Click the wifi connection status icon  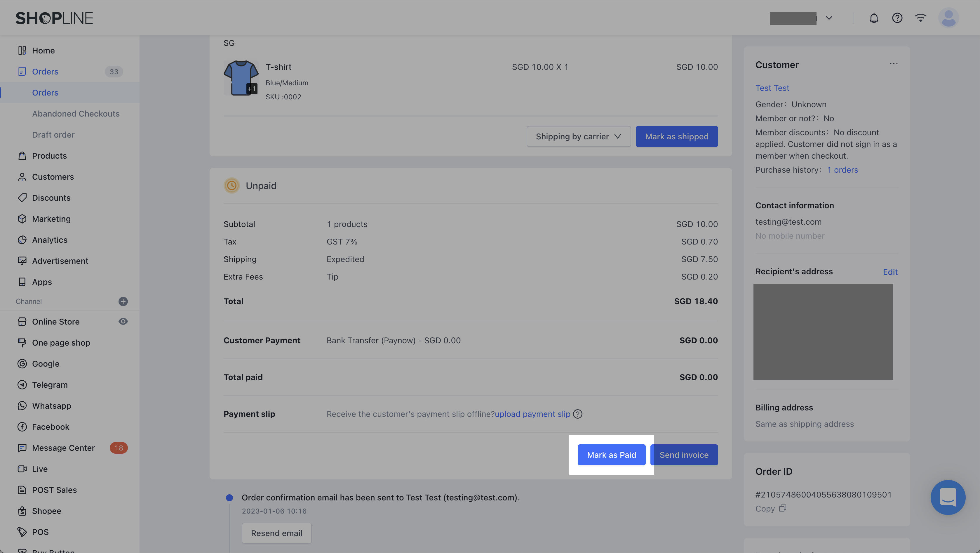pyautogui.click(x=920, y=18)
